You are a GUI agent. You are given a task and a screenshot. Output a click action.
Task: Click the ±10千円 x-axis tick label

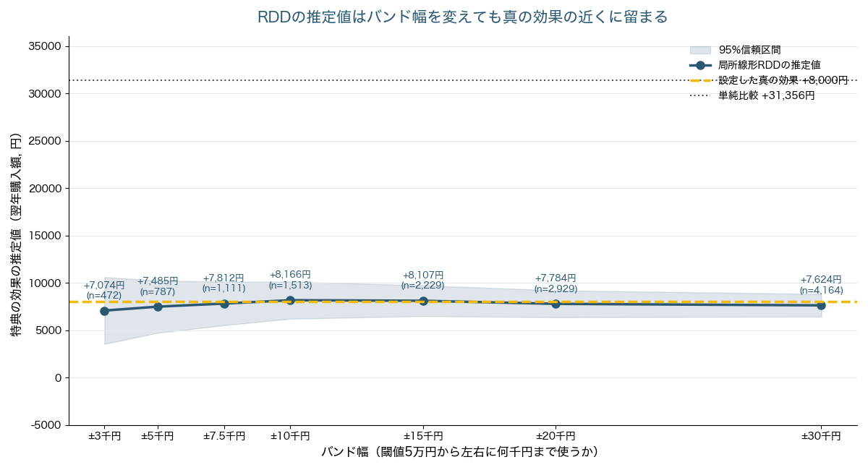(x=290, y=436)
